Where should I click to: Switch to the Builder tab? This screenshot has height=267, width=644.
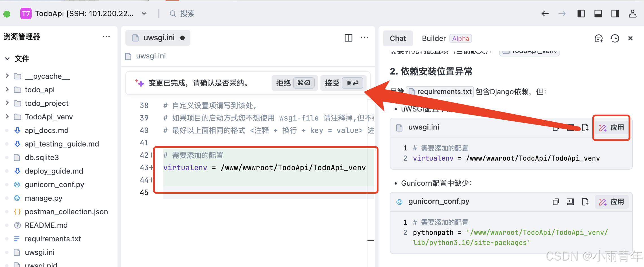click(x=434, y=38)
